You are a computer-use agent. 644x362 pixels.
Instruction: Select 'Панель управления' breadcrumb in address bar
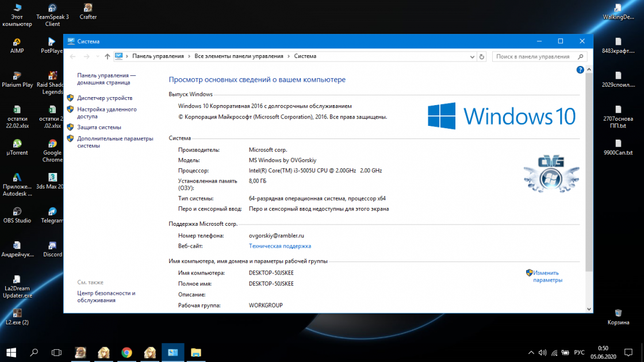click(158, 56)
